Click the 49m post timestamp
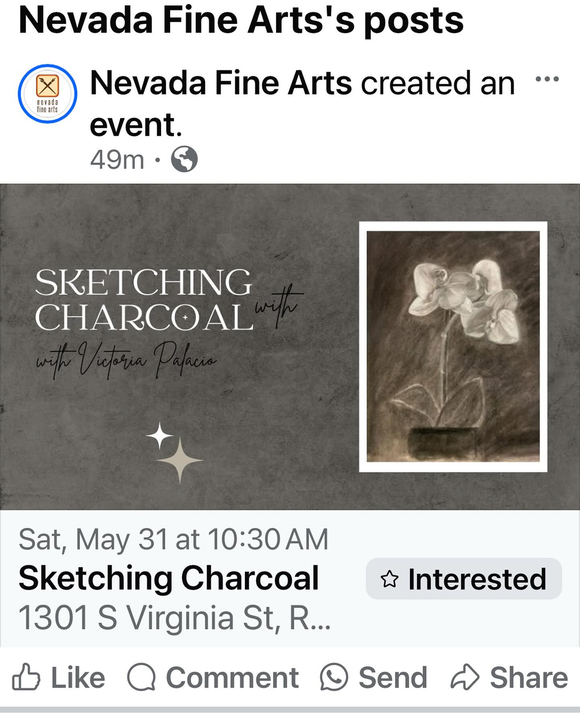 (117, 160)
